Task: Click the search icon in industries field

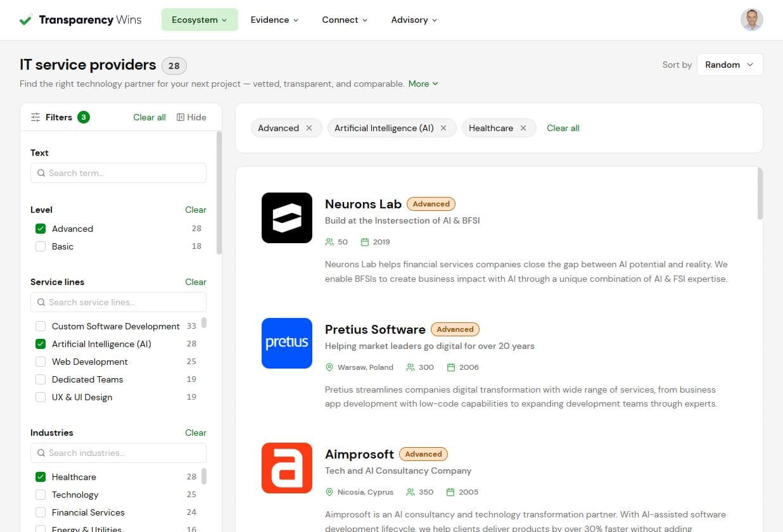Action: click(x=41, y=453)
